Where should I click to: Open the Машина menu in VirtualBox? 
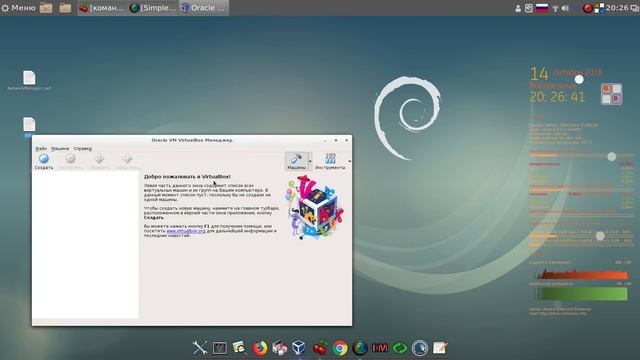click(60, 149)
